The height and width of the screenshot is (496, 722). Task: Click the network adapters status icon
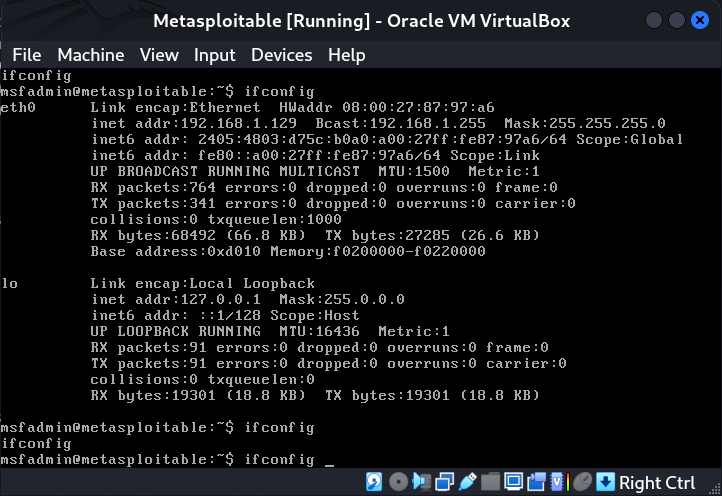pos(444,482)
